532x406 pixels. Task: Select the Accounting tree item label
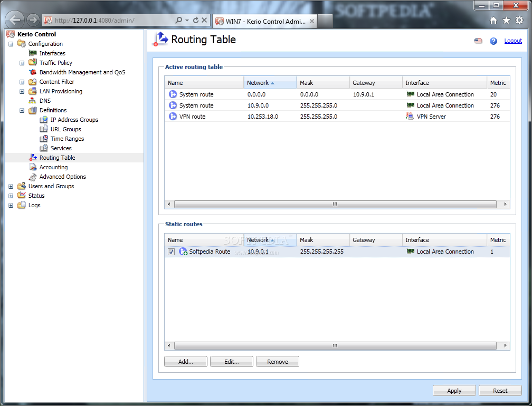54,167
